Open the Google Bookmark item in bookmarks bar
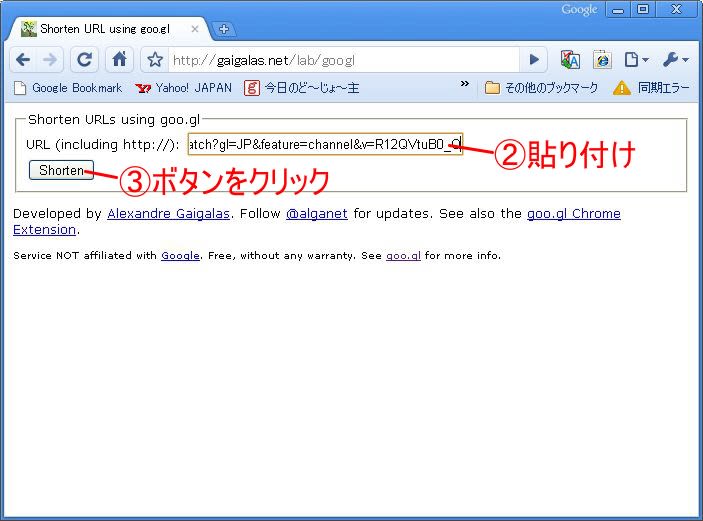Image resolution: width=703 pixels, height=521 pixels. click(x=67, y=88)
